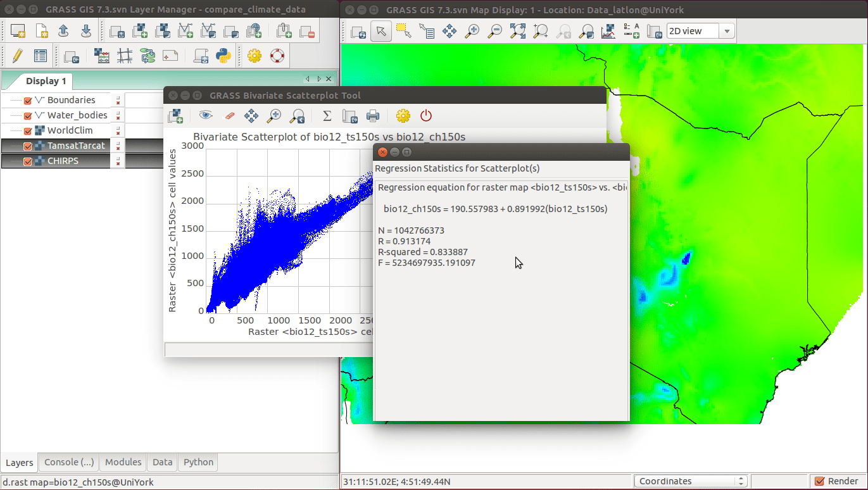
Task: Click the Sigma regression statistics icon in Scatterplot tool
Action: tap(327, 116)
